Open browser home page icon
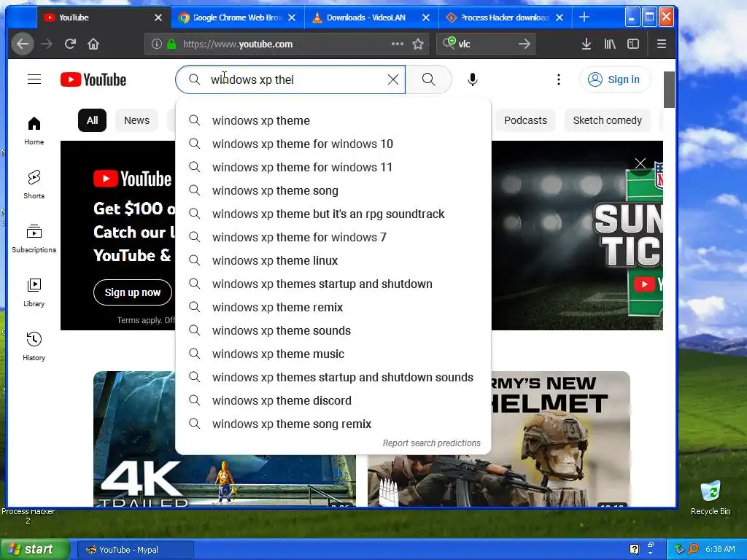This screenshot has width=747, height=560. pyautogui.click(x=93, y=44)
